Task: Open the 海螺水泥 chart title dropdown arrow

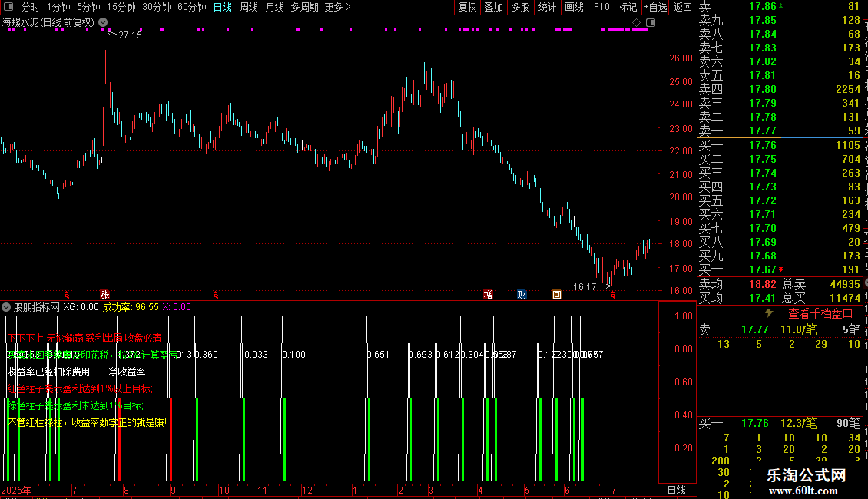Action: [103, 23]
